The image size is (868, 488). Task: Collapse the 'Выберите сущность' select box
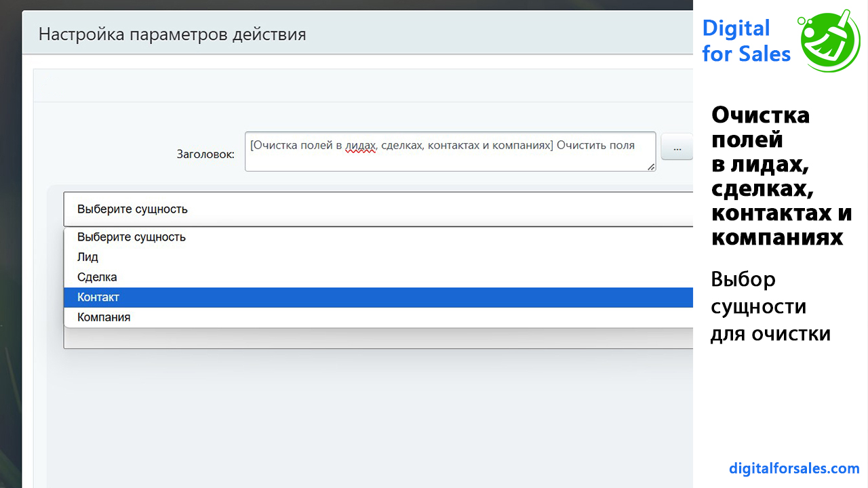click(x=378, y=209)
